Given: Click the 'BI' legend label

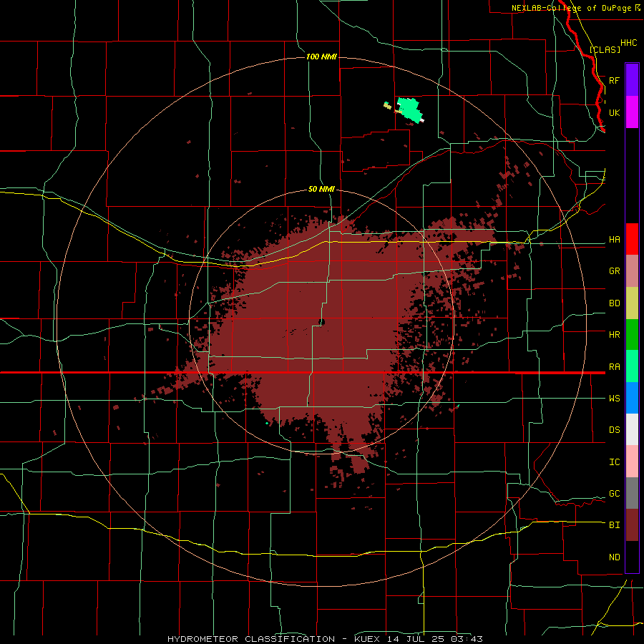Looking at the screenshot, I should click(614, 525).
